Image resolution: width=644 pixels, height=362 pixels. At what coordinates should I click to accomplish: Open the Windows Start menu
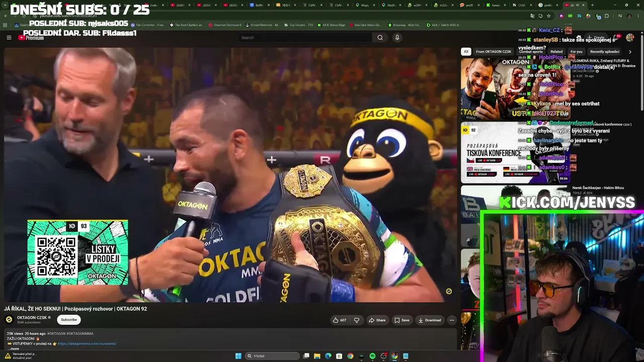[238, 356]
